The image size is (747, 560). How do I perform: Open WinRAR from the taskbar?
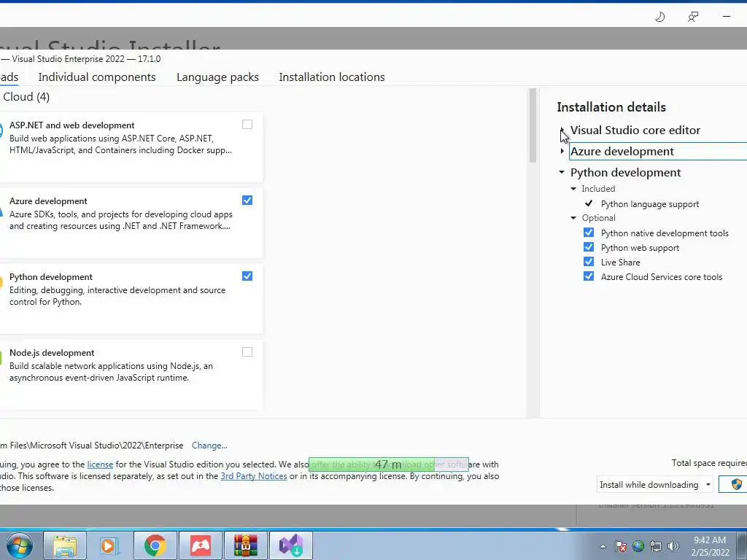point(245,545)
